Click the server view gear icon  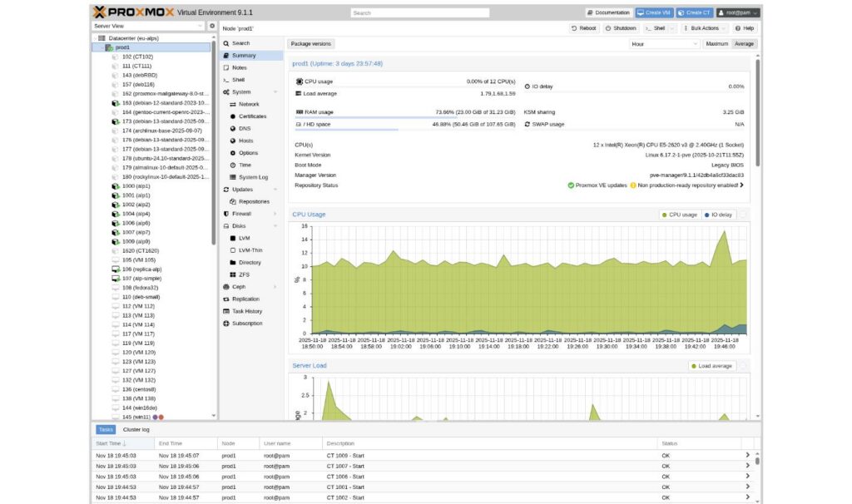[212, 26]
